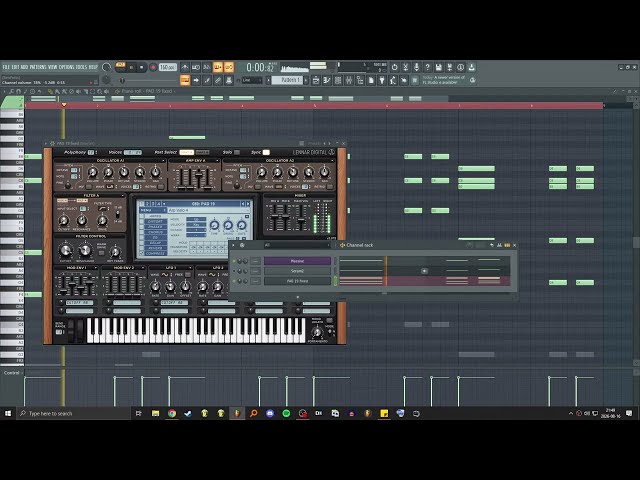The height and width of the screenshot is (480, 640).
Task: Click the plugin picker plug icon
Action: point(382,80)
